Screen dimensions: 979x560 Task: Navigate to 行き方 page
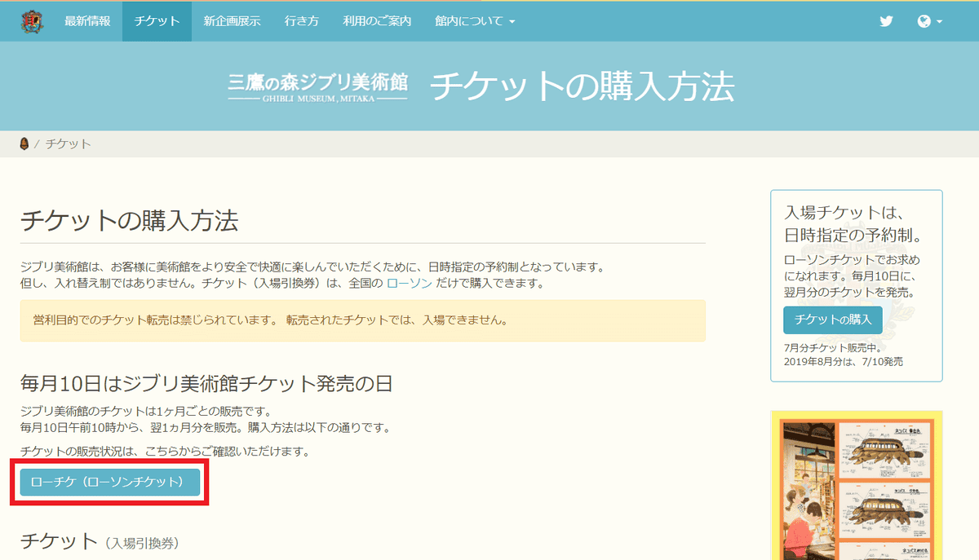click(301, 21)
